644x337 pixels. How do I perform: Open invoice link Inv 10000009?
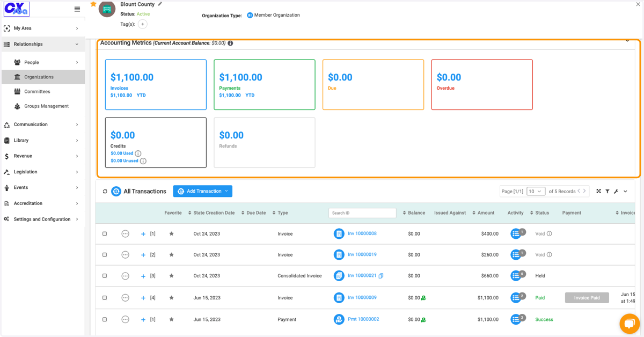coord(362,297)
